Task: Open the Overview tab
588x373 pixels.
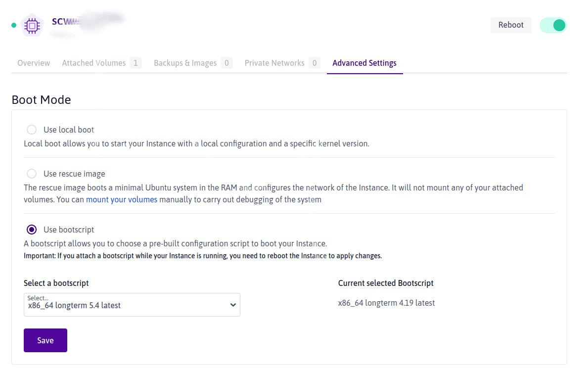Action: pyautogui.click(x=34, y=63)
